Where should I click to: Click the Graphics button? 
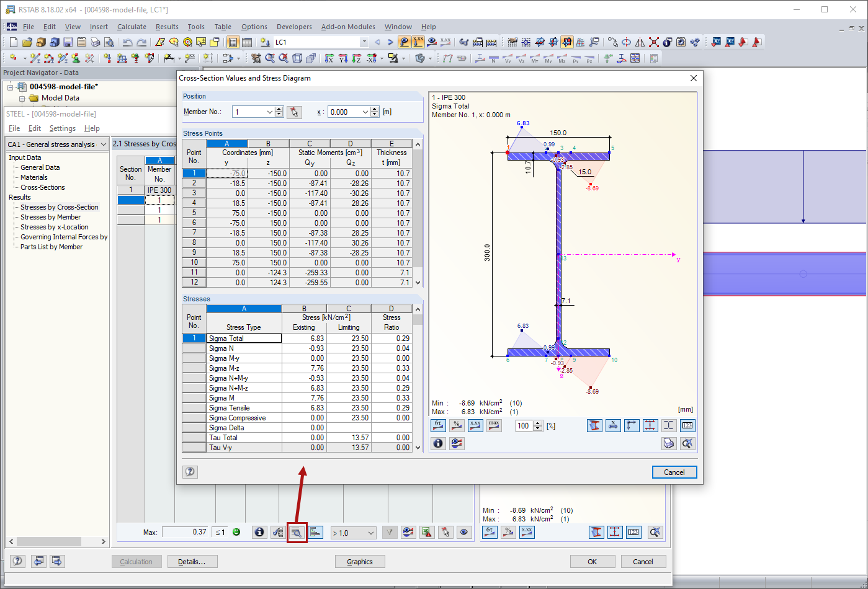[x=360, y=561]
